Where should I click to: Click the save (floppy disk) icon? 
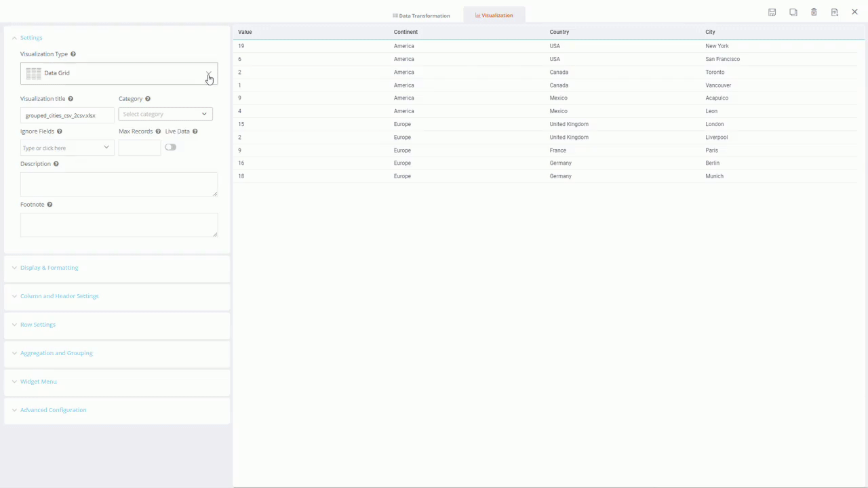[x=772, y=12]
